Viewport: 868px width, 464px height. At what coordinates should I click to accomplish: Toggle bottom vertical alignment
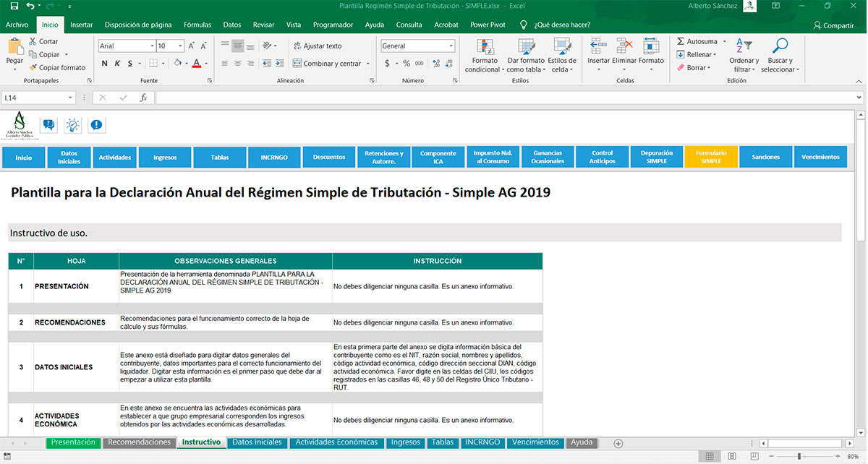250,46
